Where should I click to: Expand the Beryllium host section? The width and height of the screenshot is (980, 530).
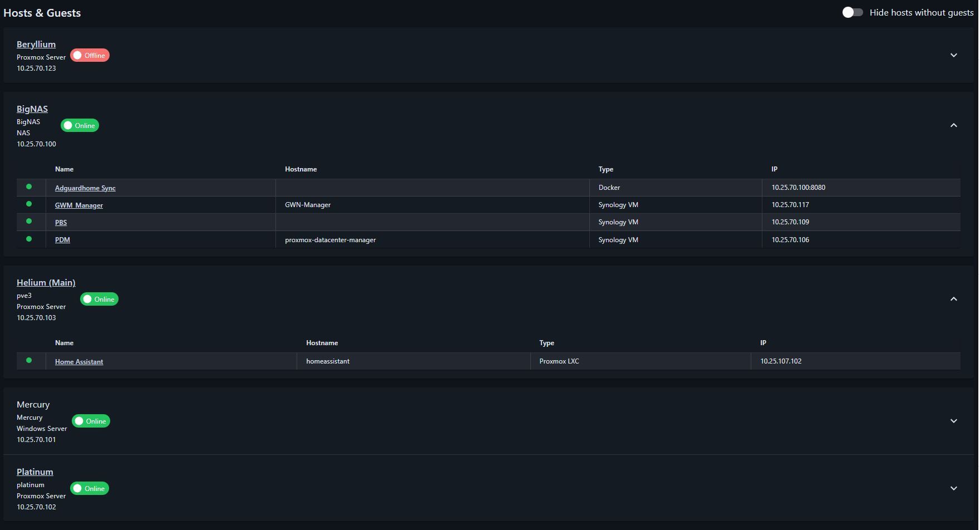pyautogui.click(x=953, y=55)
